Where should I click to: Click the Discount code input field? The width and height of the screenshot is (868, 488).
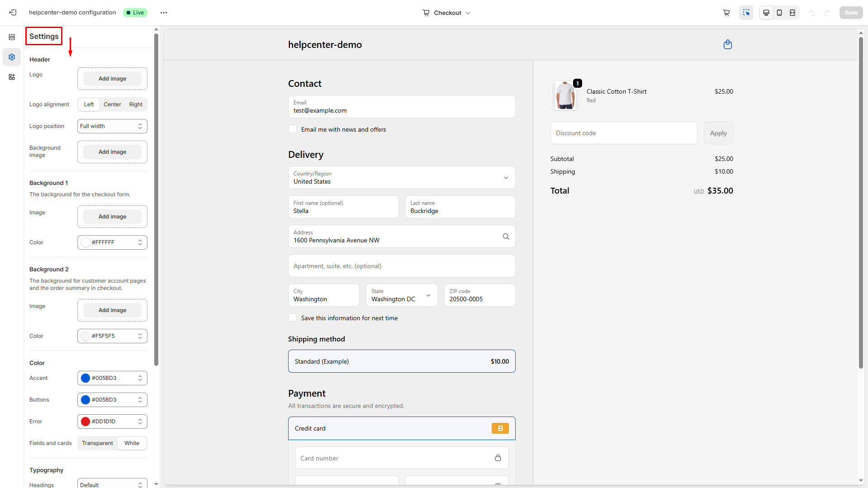623,133
